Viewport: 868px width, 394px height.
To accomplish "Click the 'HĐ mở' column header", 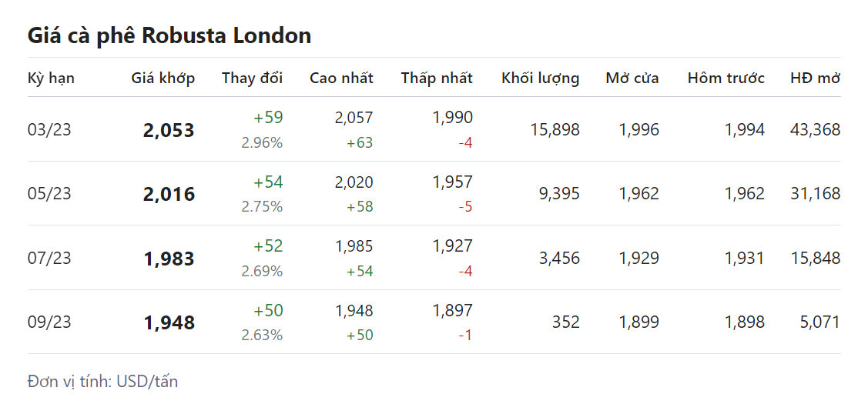I will tap(815, 78).
